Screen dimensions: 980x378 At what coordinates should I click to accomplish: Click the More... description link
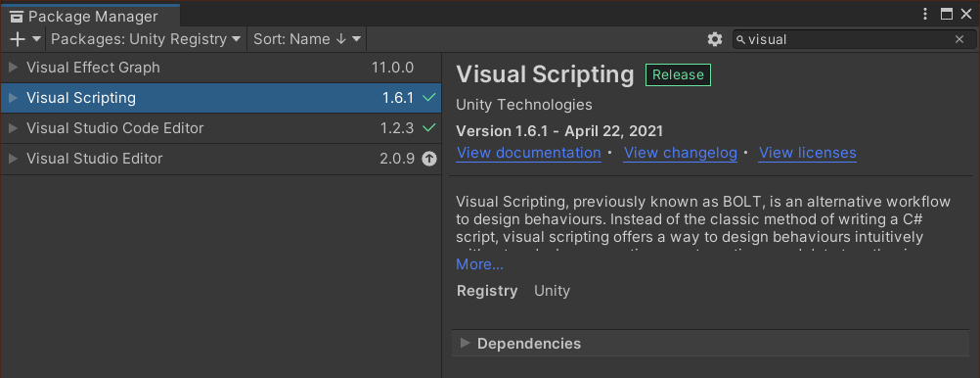pos(479,264)
